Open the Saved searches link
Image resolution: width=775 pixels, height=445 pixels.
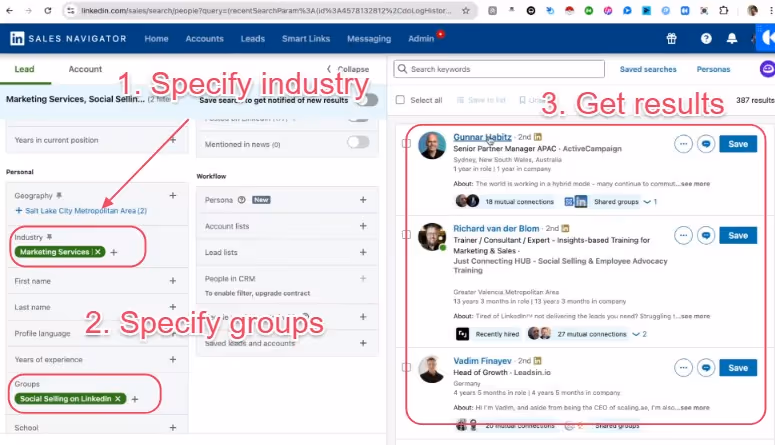click(x=648, y=69)
